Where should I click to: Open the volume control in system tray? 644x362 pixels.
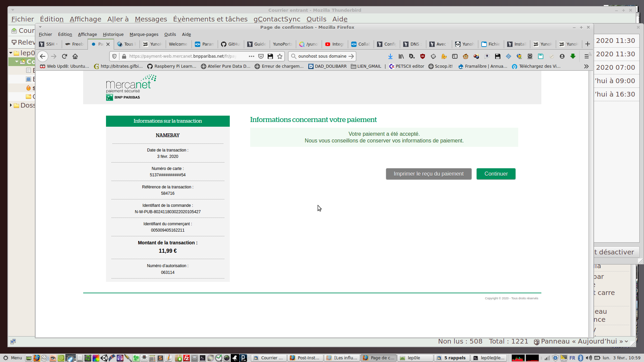tap(589, 358)
